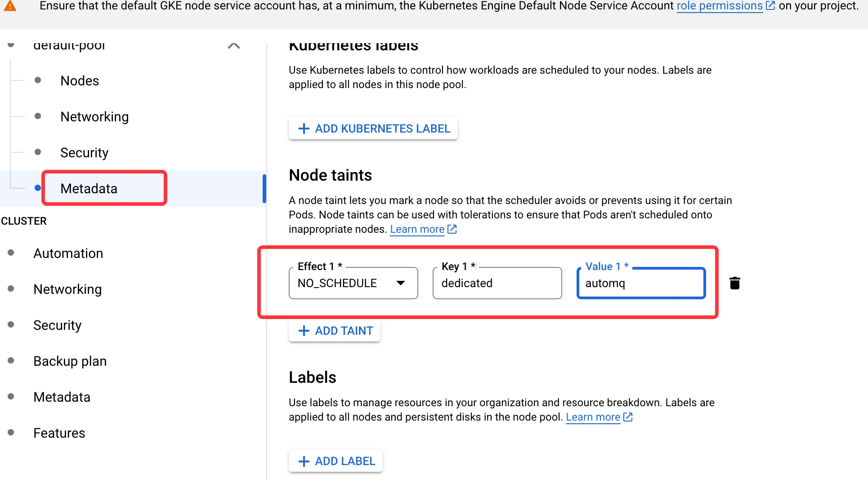Open cluster Automation section
Viewport: 868px width, 479px height.
[x=68, y=253]
